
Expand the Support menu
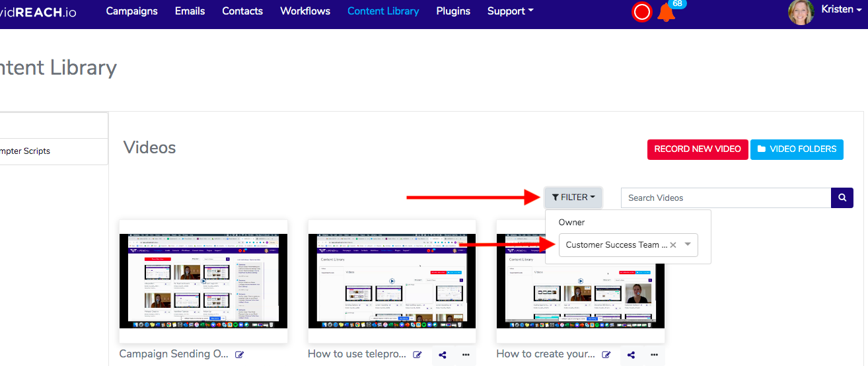(510, 11)
